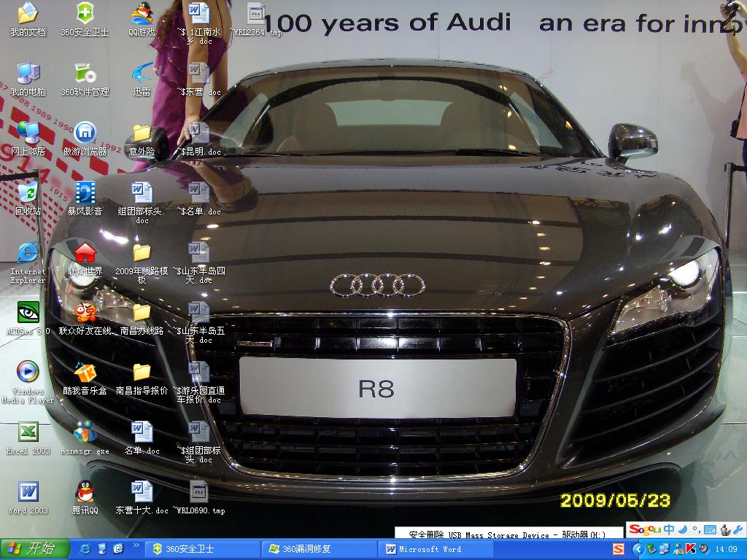Viewport: 747px width, 560px height.
Task: Open the Kaspersky tray icon
Action: tap(690, 549)
